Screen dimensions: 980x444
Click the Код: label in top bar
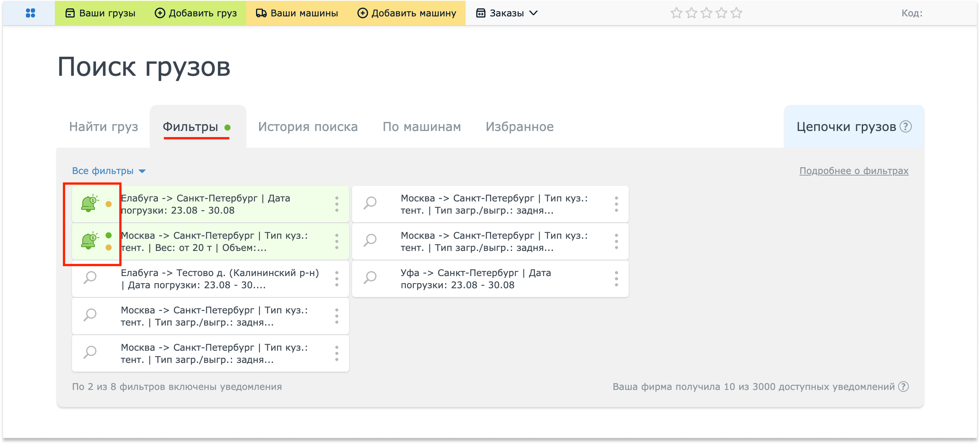pyautogui.click(x=912, y=13)
